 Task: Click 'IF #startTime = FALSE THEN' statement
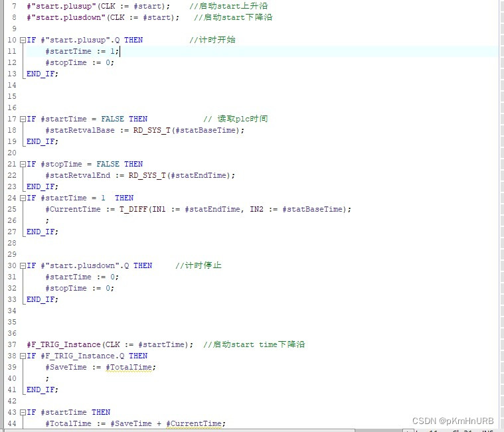87,119
